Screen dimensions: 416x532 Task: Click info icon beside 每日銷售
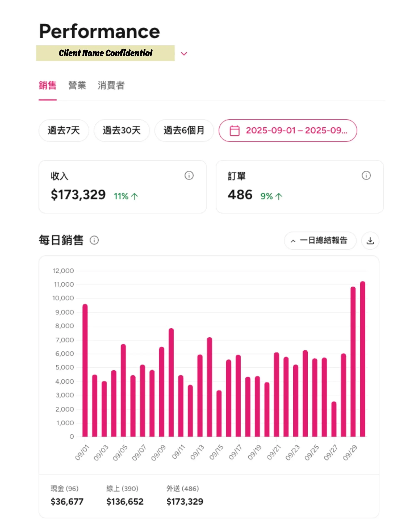click(94, 240)
